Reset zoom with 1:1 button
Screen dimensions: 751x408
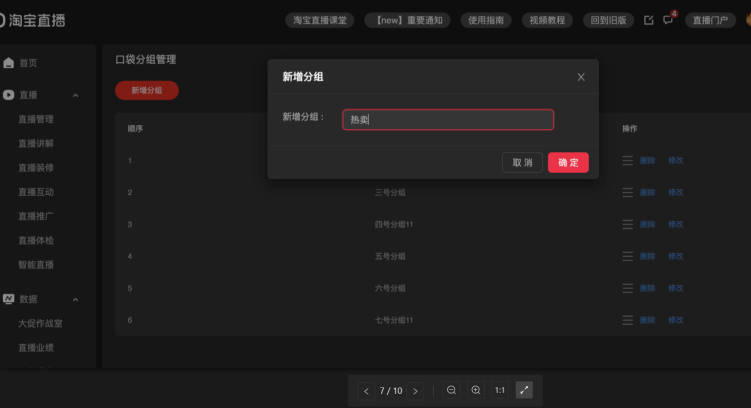click(500, 390)
